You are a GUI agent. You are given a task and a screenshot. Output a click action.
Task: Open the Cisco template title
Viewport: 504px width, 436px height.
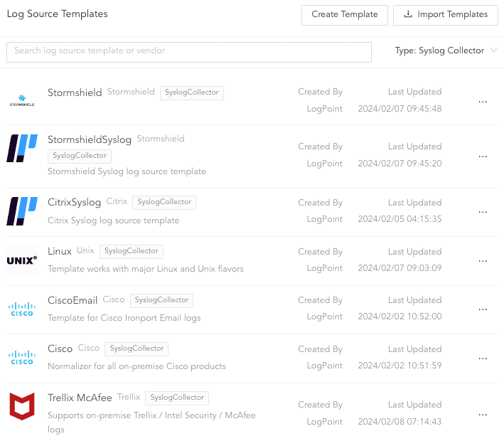tap(60, 349)
